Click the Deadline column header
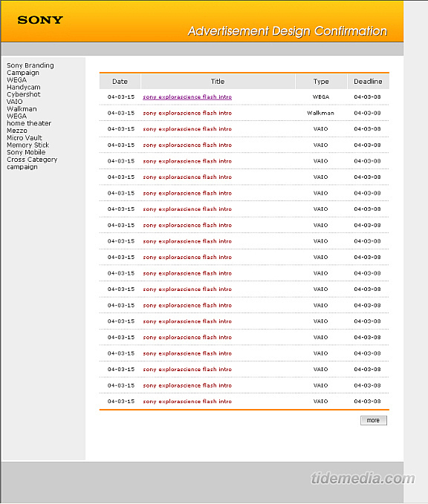Screen dimensions: 428x504 pos(368,82)
